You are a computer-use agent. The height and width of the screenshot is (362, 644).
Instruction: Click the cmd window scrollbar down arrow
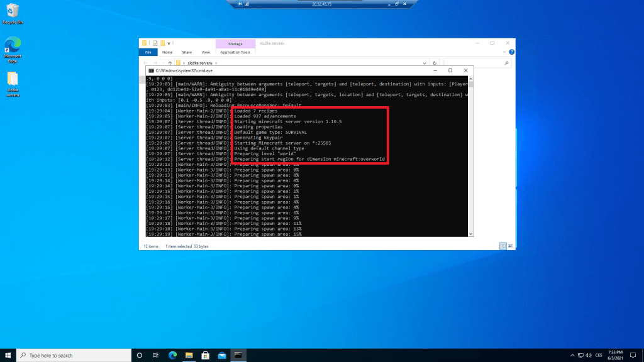coord(470,234)
